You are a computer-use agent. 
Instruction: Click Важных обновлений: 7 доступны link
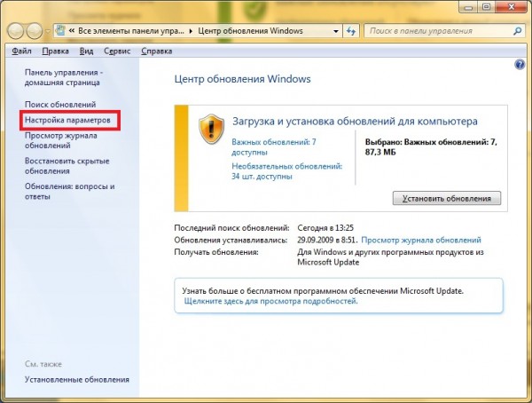(x=273, y=146)
